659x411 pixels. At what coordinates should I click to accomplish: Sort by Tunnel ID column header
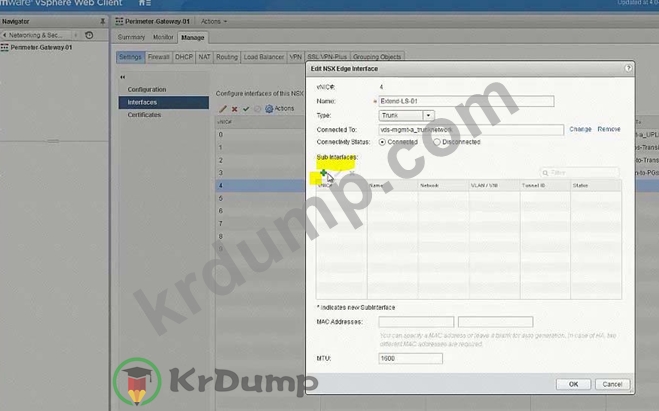pyautogui.click(x=545, y=185)
